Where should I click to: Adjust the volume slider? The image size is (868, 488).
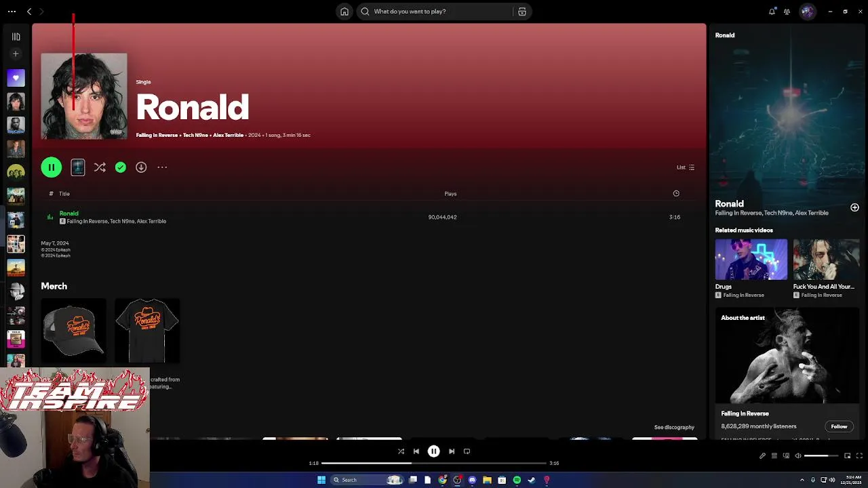pos(822,456)
